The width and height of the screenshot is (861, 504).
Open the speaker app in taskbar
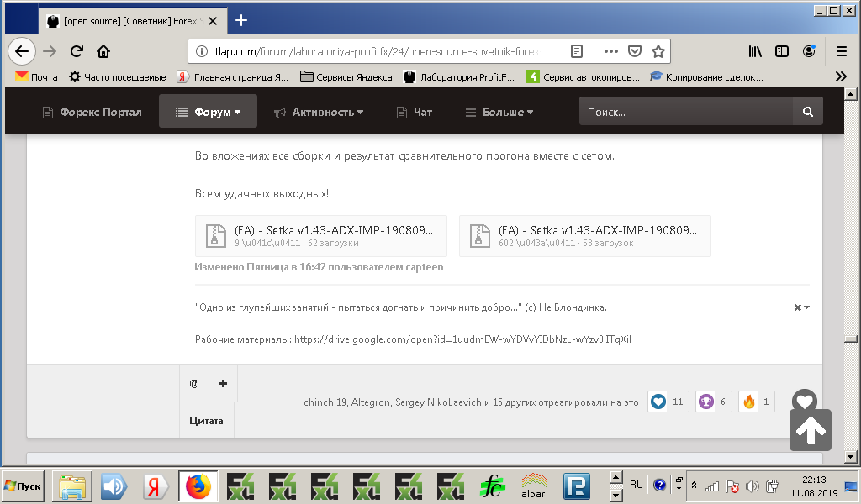click(114, 486)
